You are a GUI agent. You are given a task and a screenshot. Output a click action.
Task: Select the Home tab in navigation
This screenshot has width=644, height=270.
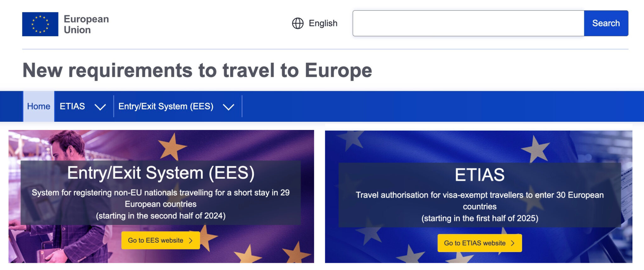pos(38,106)
